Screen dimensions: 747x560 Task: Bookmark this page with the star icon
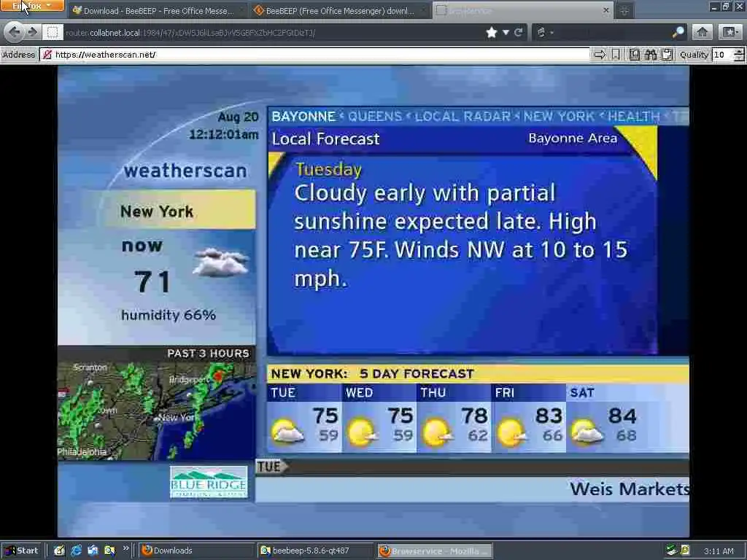pos(492,32)
